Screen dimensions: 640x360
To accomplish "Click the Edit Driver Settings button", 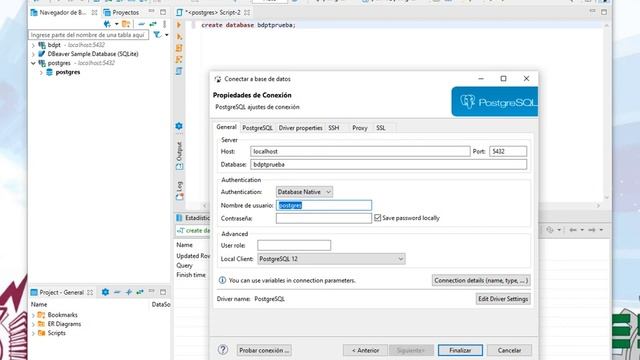I will (503, 299).
